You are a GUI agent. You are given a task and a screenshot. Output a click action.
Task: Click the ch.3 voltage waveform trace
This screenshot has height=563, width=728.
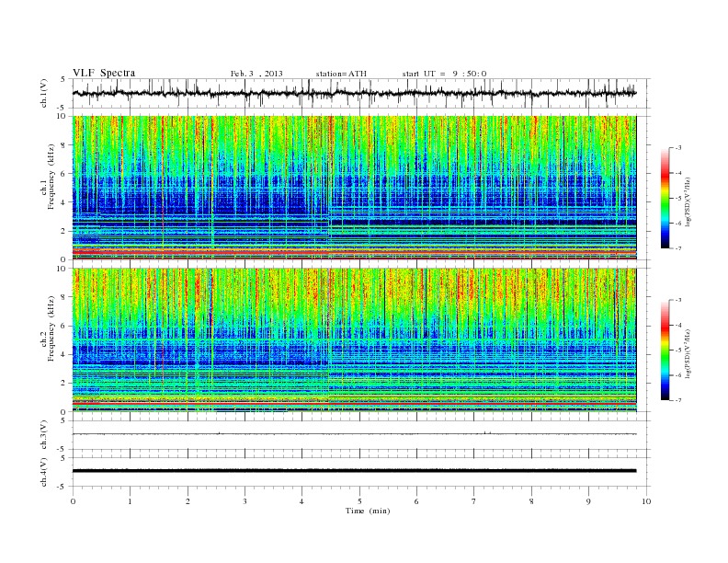(354, 434)
